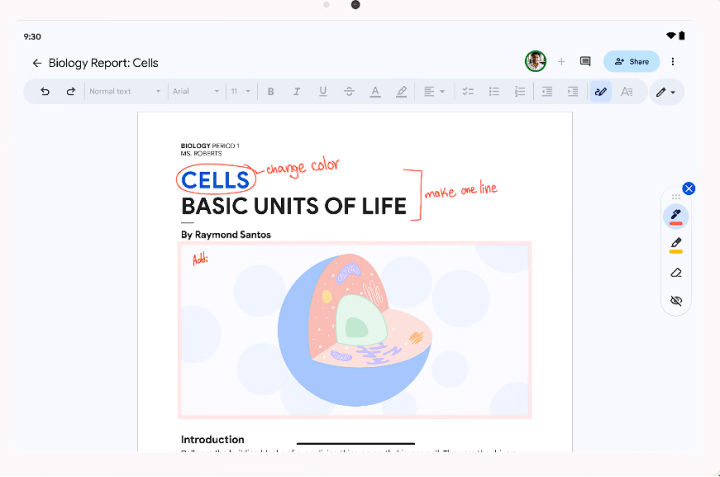Close the floating markup toolbar
This screenshot has width=720, height=477.
point(689,188)
